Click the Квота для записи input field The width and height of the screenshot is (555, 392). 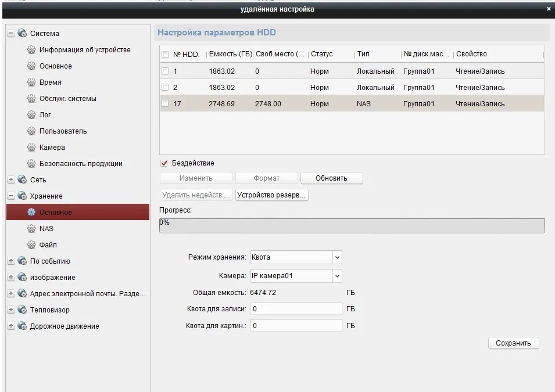(x=296, y=309)
